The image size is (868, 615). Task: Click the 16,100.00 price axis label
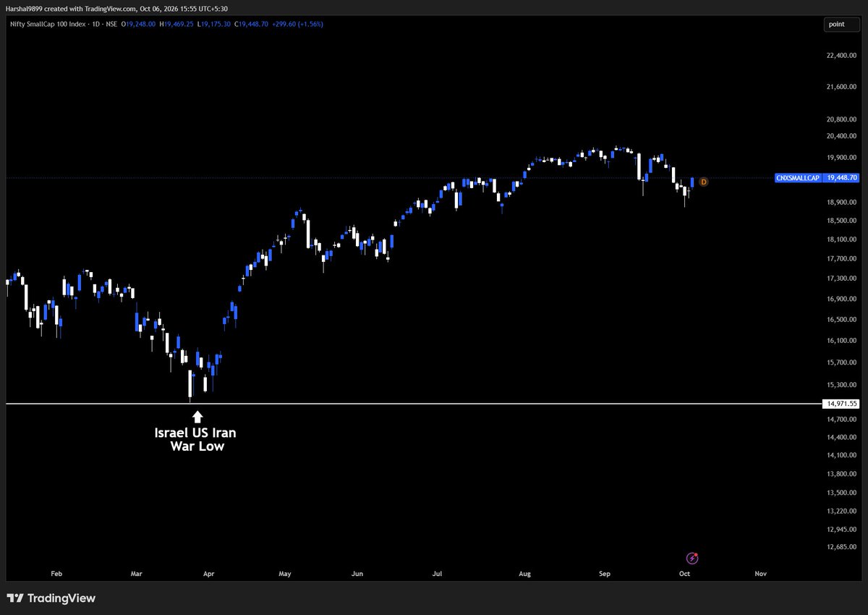pyautogui.click(x=842, y=340)
